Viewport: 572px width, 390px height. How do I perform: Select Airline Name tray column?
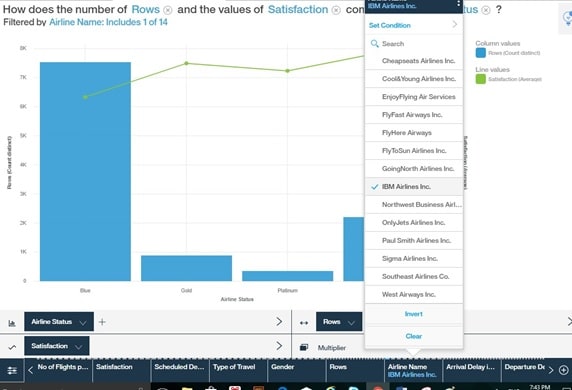click(x=414, y=371)
